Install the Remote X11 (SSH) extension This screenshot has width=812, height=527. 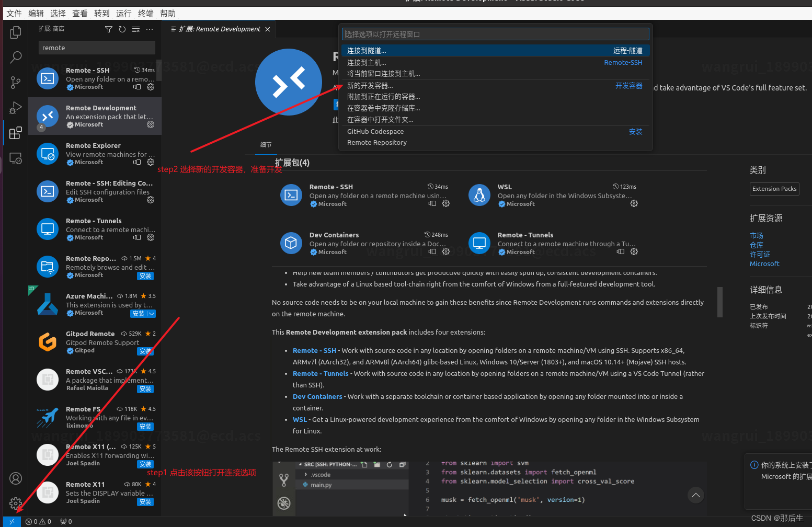click(x=145, y=464)
